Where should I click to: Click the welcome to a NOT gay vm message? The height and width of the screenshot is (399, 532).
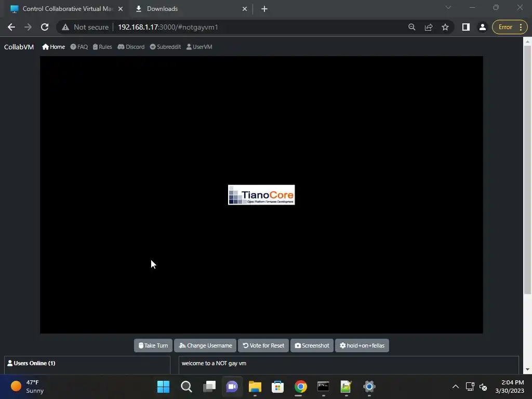[214, 363]
